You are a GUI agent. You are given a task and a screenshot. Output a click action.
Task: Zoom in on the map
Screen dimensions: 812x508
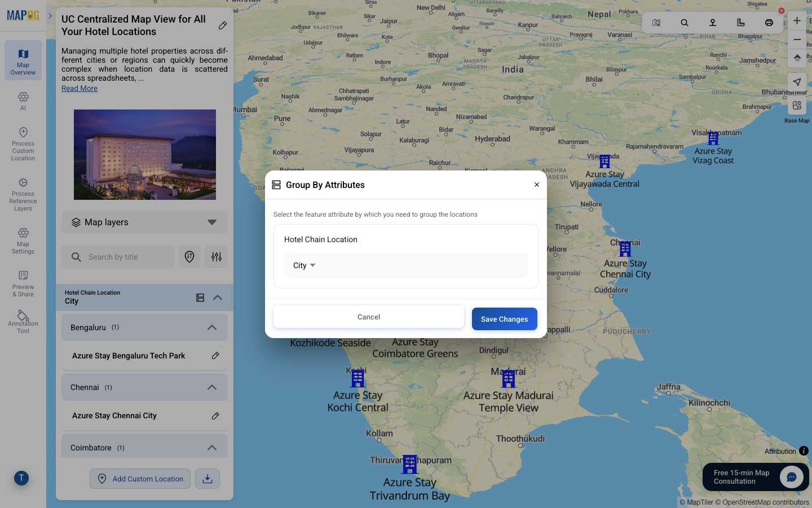(796, 21)
